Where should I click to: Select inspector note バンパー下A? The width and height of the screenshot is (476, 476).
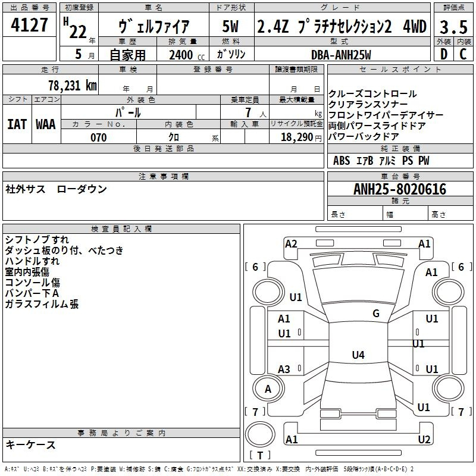point(32,293)
